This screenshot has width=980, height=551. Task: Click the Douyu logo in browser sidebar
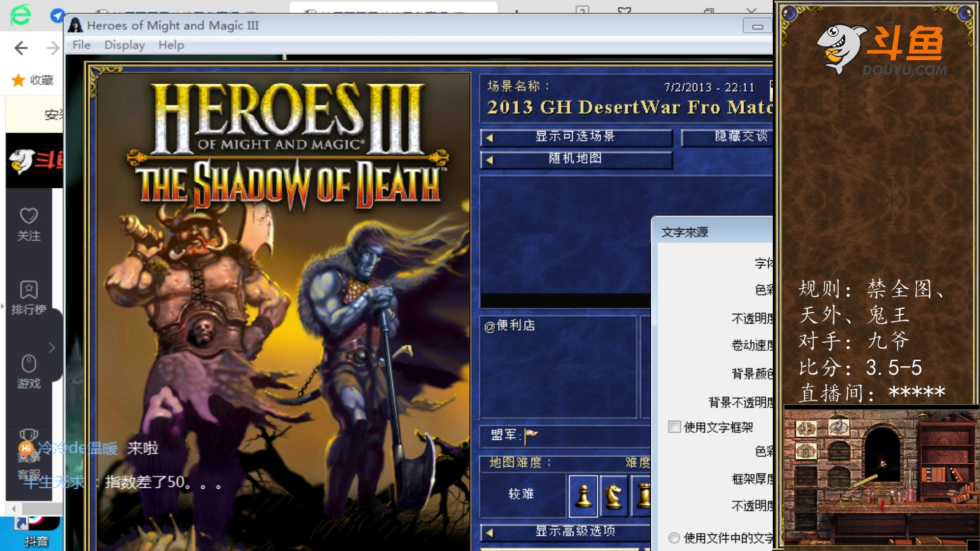tap(35, 161)
